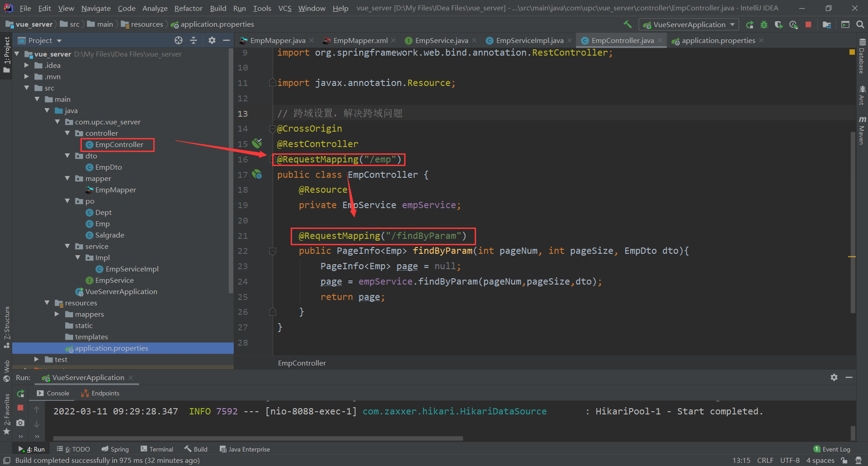Screen dimensions: 868x466
Task: Open the Terminal tool window
Action: (157, 449)
